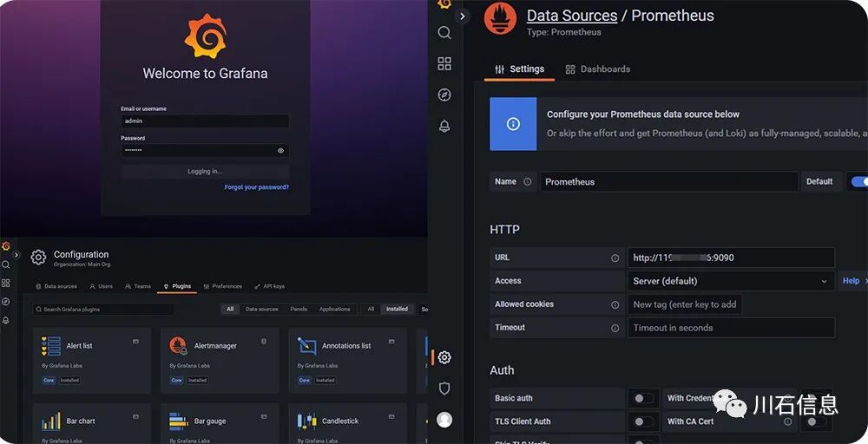Open Explore compass icon in Prometheus window sidebar
868x444 pixels.
[x=444, y=95]
